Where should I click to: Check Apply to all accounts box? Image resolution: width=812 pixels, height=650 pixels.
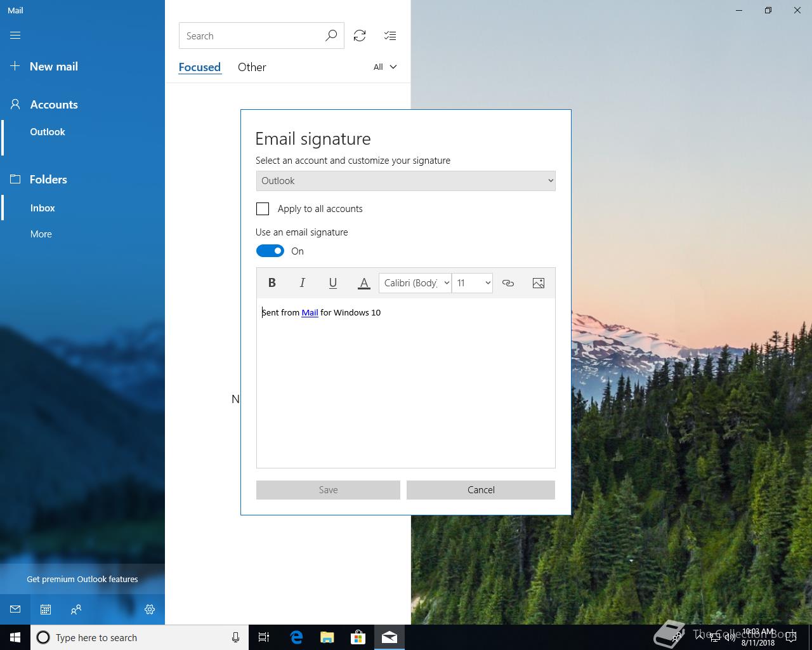pos(263,209)
